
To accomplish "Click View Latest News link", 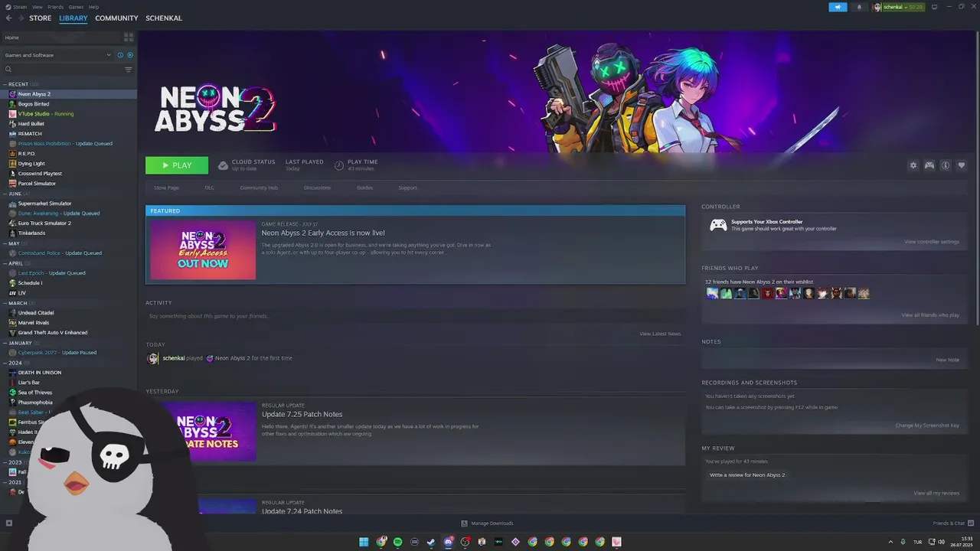I will (660, 334).
